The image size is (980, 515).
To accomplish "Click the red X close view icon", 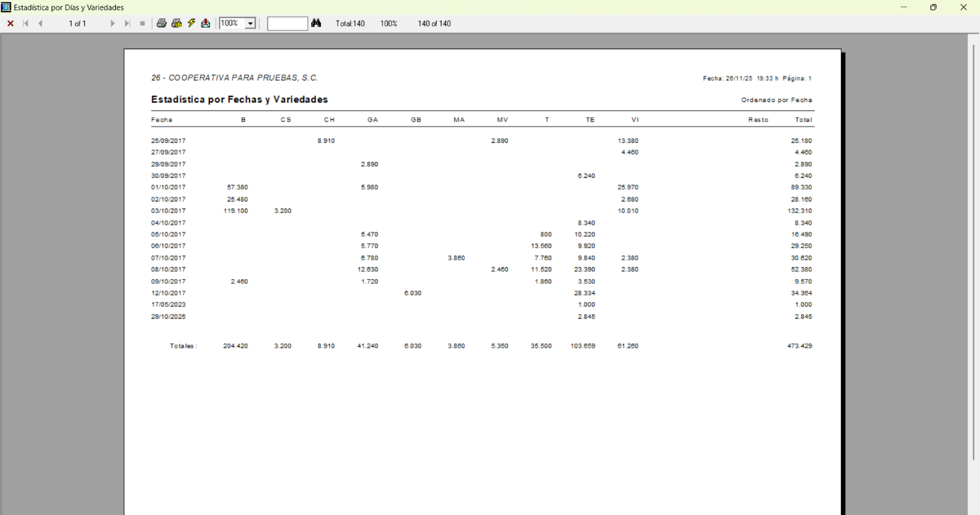I will pyautogui.click(x=10, y=24).
